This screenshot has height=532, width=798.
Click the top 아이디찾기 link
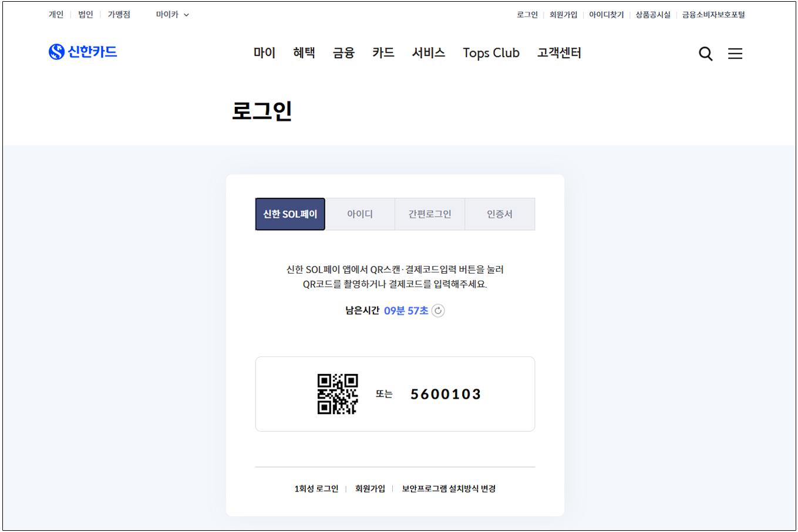(x=606, y=15)
